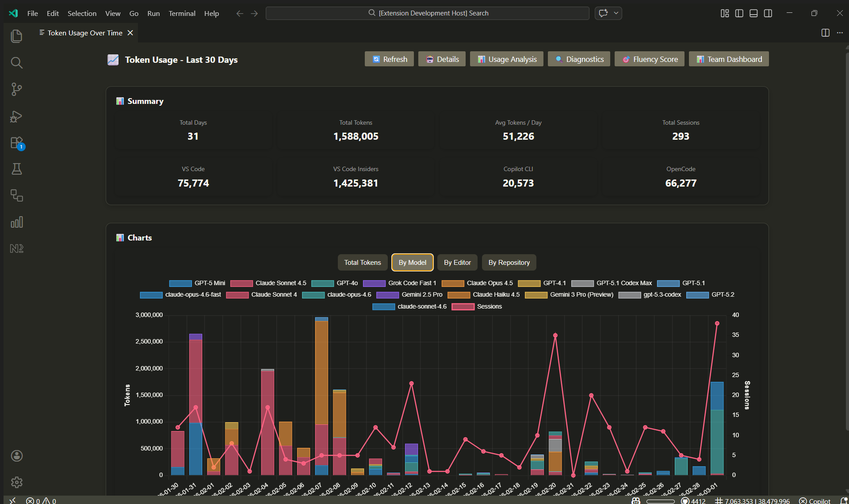This screenshot has width=849, height=504.
Task: Select the Token Usage Over Time tab
Action: tap(85, 33)
